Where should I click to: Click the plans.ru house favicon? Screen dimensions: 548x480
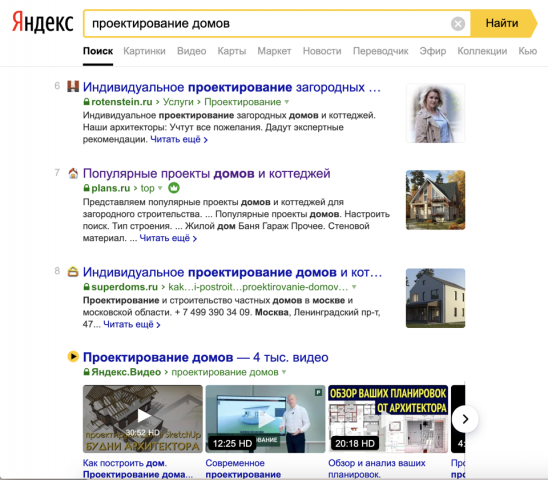coord(73,173)
